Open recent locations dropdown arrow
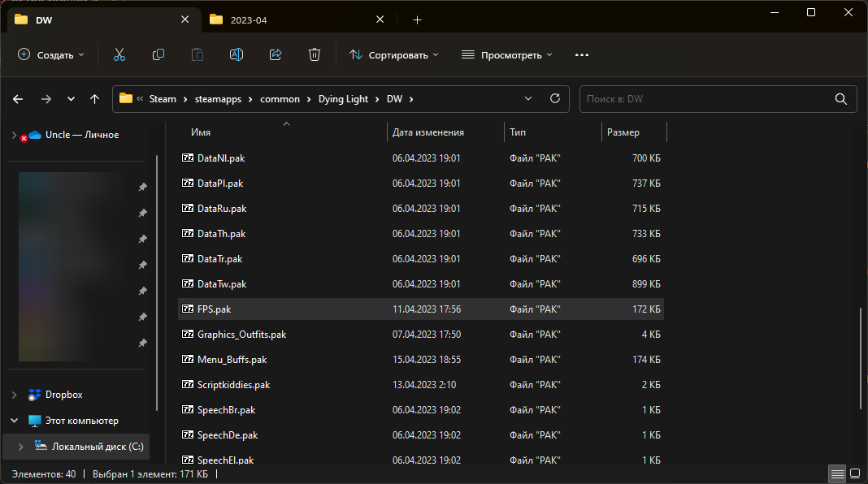Viewport: 868px width, 484px height. click(x=71, y=99)
